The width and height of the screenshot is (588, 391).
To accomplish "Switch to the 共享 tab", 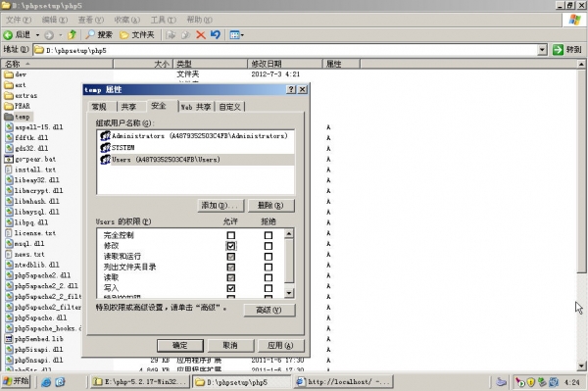I will point(128,107).
